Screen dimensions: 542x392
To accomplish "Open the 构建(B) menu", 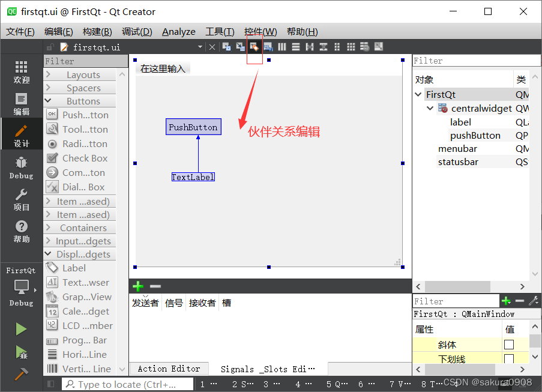I will click(x=97, y=32).
